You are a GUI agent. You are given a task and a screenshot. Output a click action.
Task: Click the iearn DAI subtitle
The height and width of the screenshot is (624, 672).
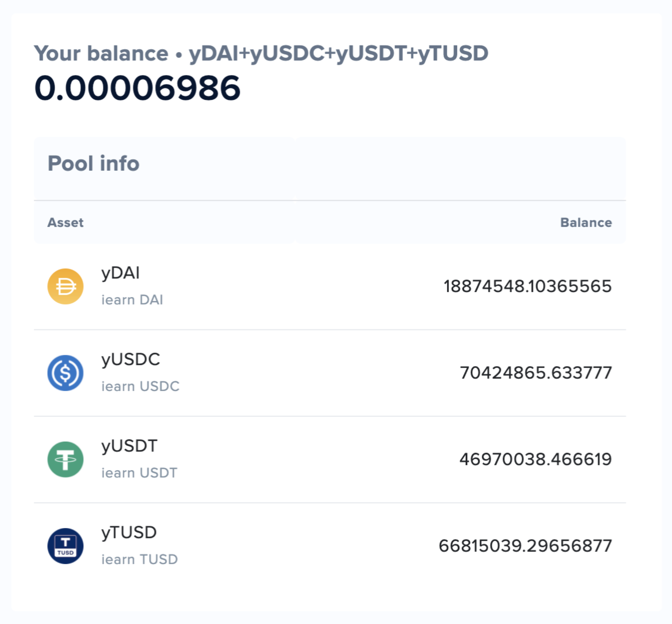coord(132,300)
